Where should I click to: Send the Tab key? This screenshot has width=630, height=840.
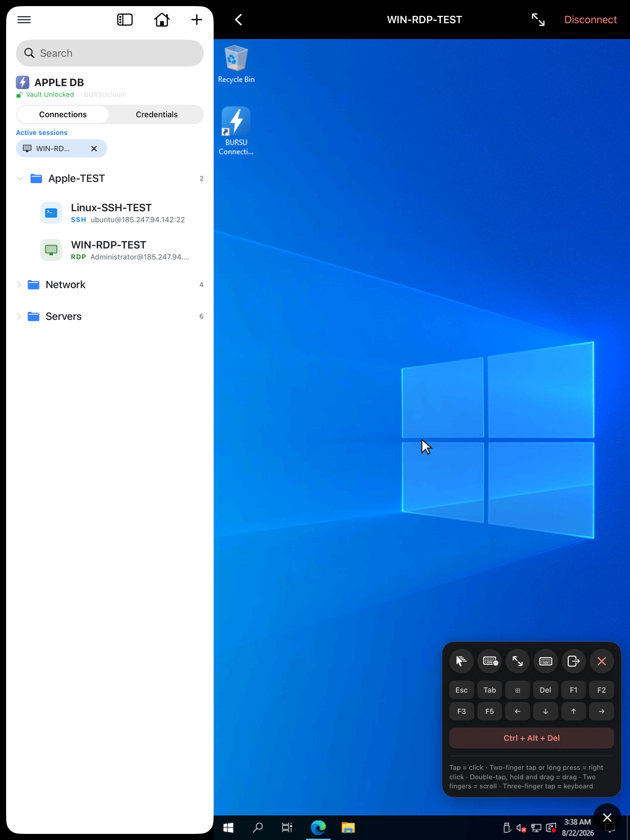pyautogui.click(x=490, y=690)
